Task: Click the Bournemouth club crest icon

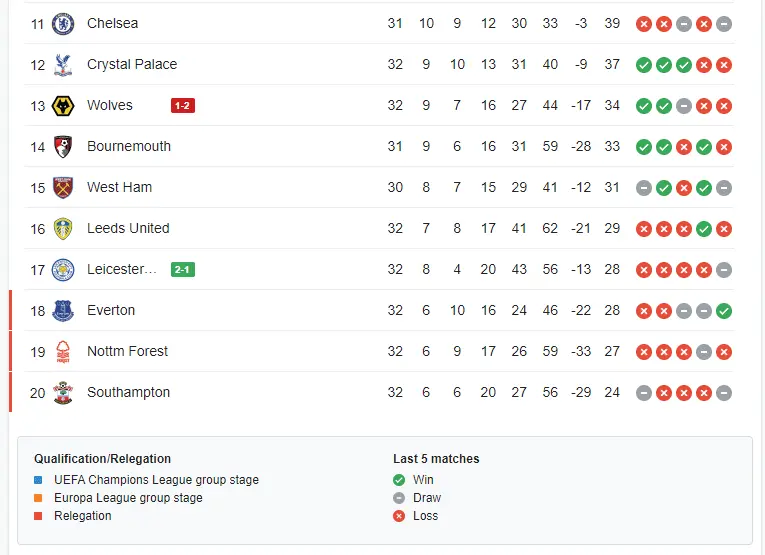Action: point(63,146)
